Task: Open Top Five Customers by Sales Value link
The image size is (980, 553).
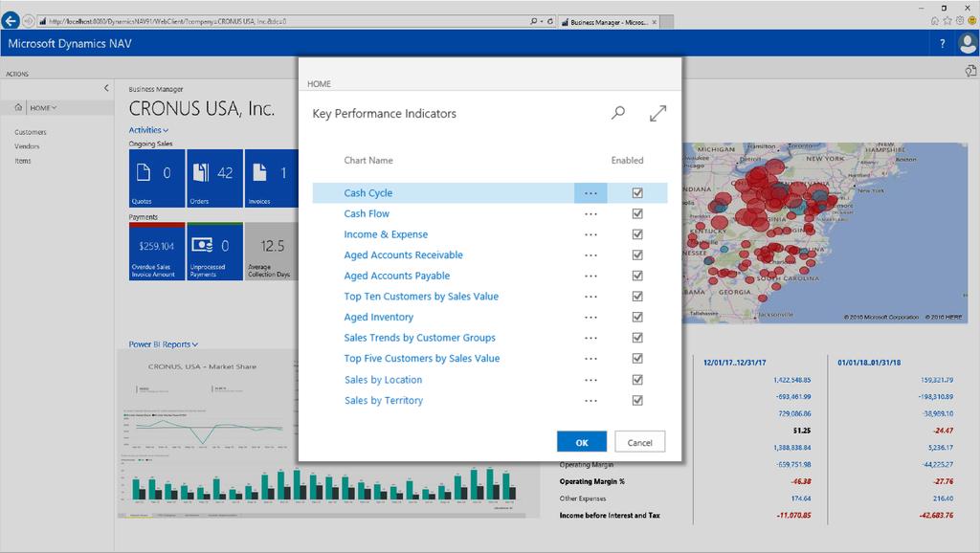Action: (x=422, y=358)
